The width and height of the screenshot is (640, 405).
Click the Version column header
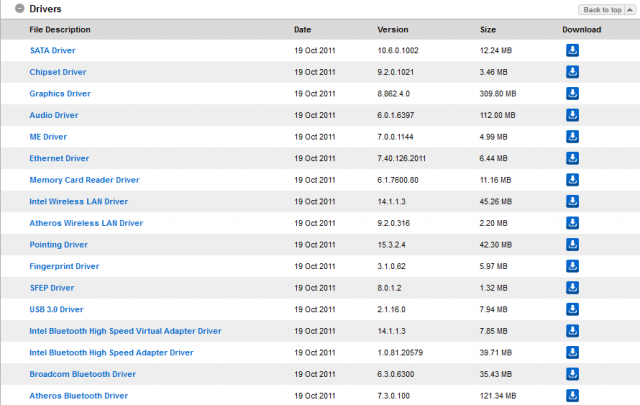pyautogui.click(x=393, y=29)
